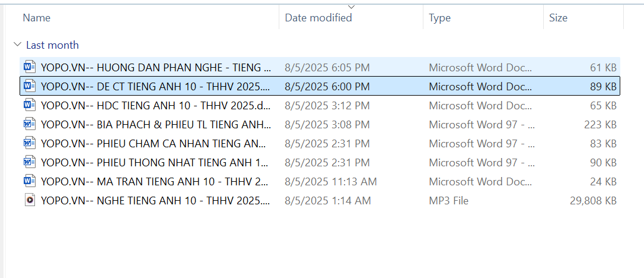Click the 8/5/2025 2:31 PM date of PHIEU THONG NHAT
644x278 pixels.
[327, 162]
